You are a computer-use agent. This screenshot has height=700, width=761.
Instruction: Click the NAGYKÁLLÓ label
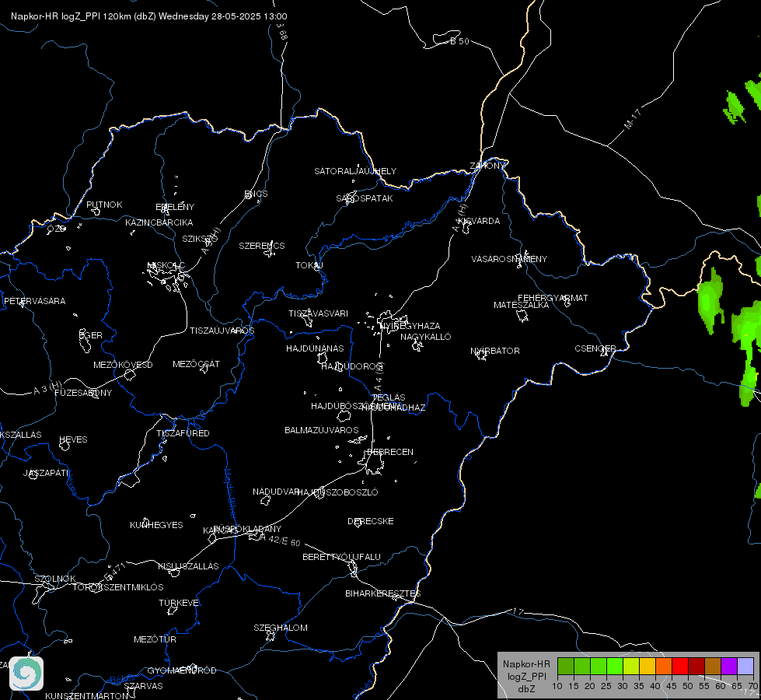click(x=426, y=337)
